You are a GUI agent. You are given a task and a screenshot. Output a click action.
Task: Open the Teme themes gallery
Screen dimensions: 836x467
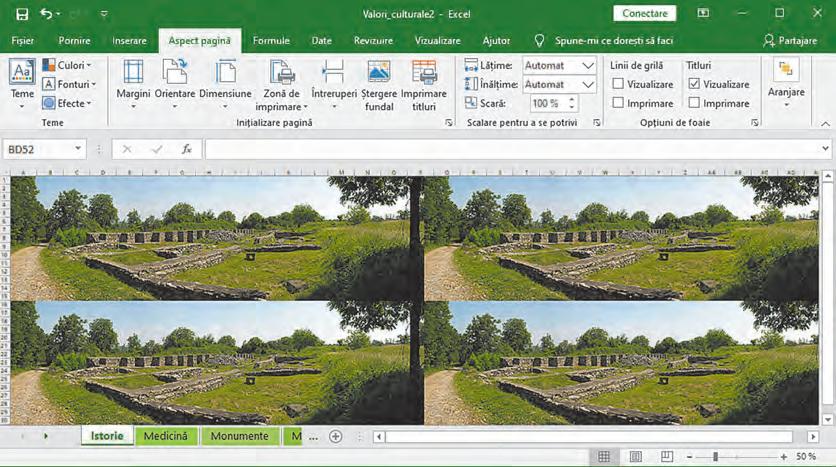22,84
